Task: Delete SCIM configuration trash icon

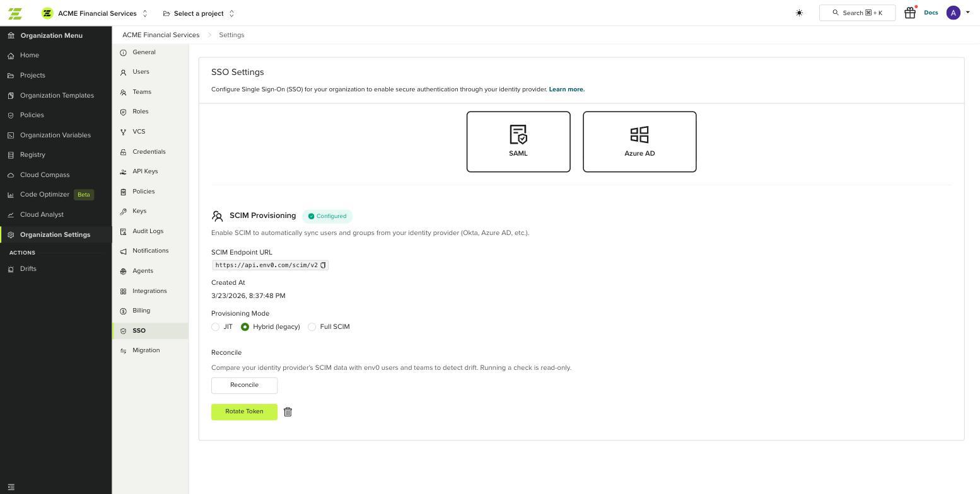Action: pos(288,412)
